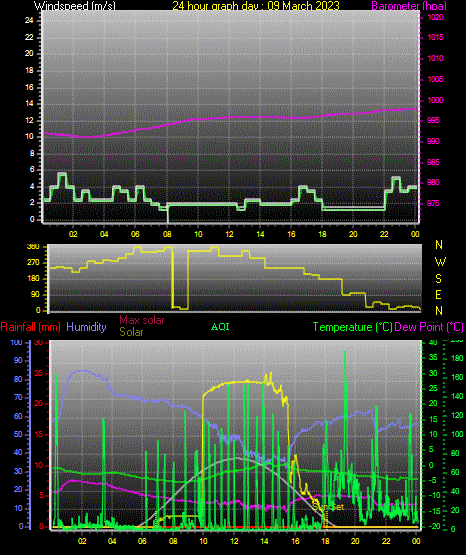
Task: Click the "1020" barometer axis value
Action: (436, 17)
